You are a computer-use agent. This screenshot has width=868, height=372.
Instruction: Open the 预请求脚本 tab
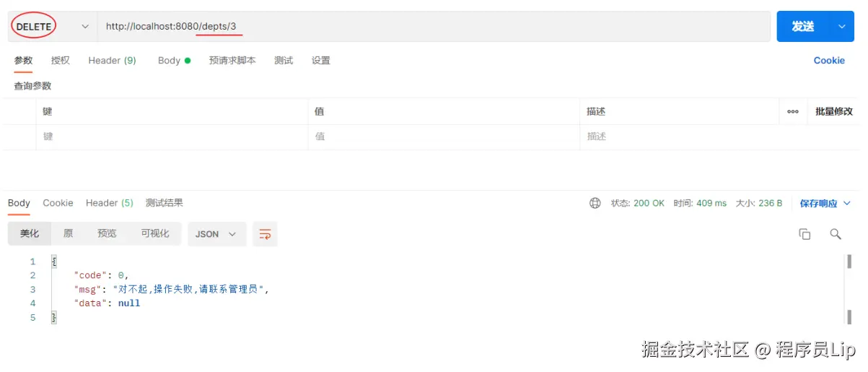click(232, 61)
